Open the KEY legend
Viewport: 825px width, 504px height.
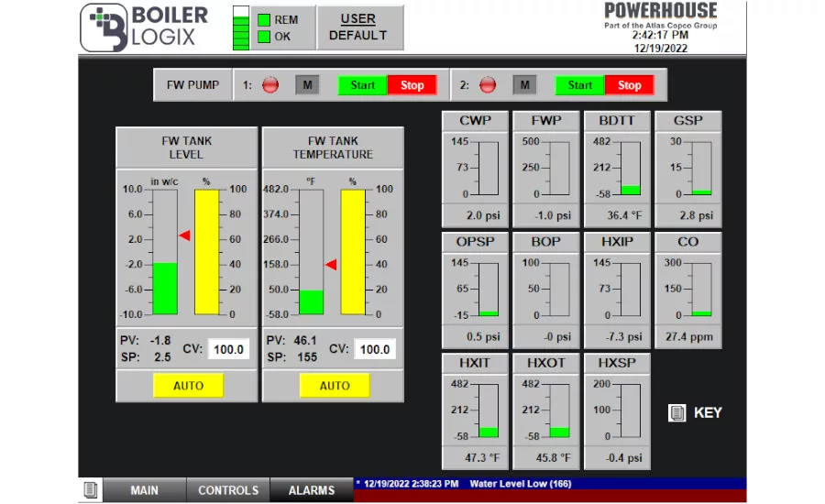(708, 413)
